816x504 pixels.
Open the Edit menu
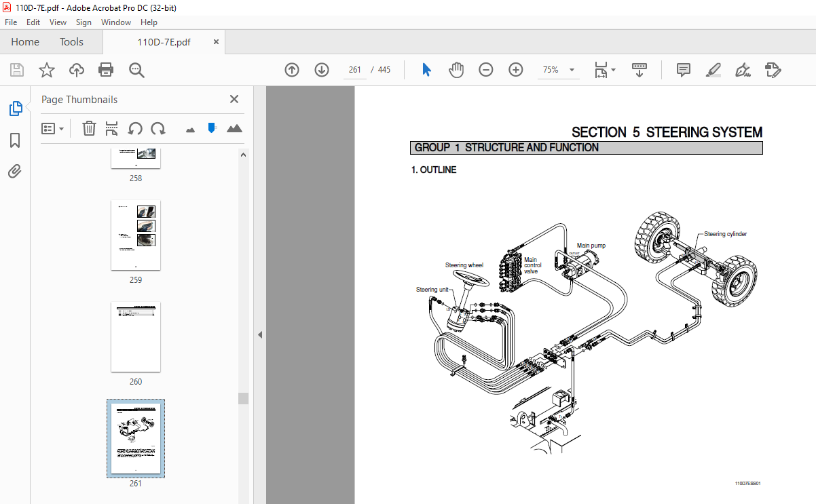(33, 22)
